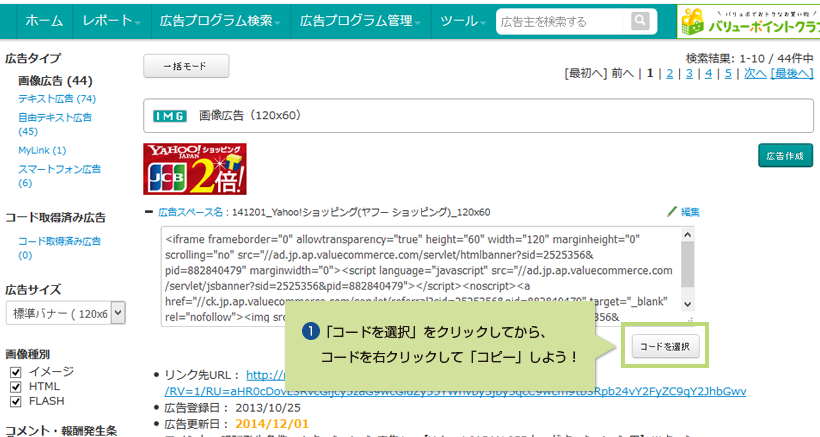Go to results page 3
Image resolution: width=820 pixels, height=437 pixels.
689,74
